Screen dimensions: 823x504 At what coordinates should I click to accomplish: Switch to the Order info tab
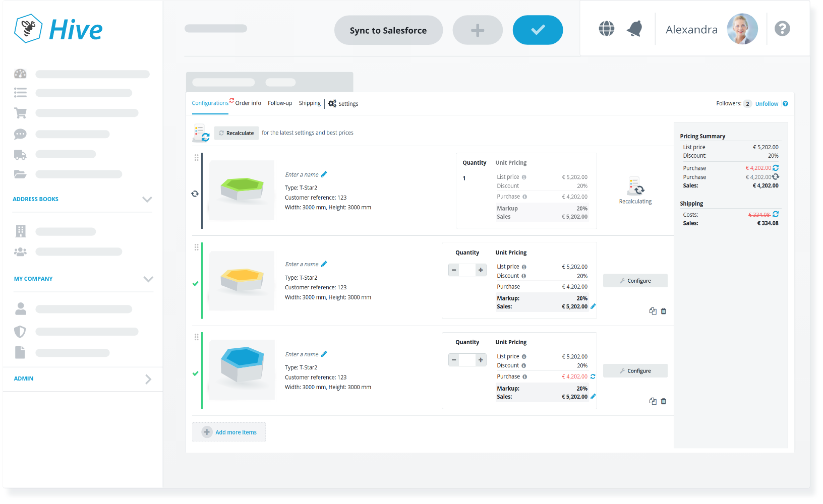coord(248,103)
